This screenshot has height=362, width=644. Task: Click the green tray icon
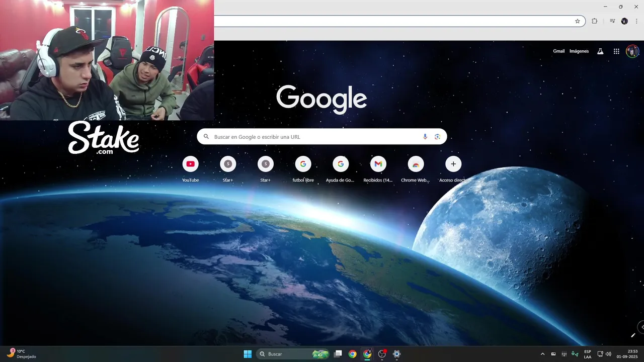click(x=575, y=354)
